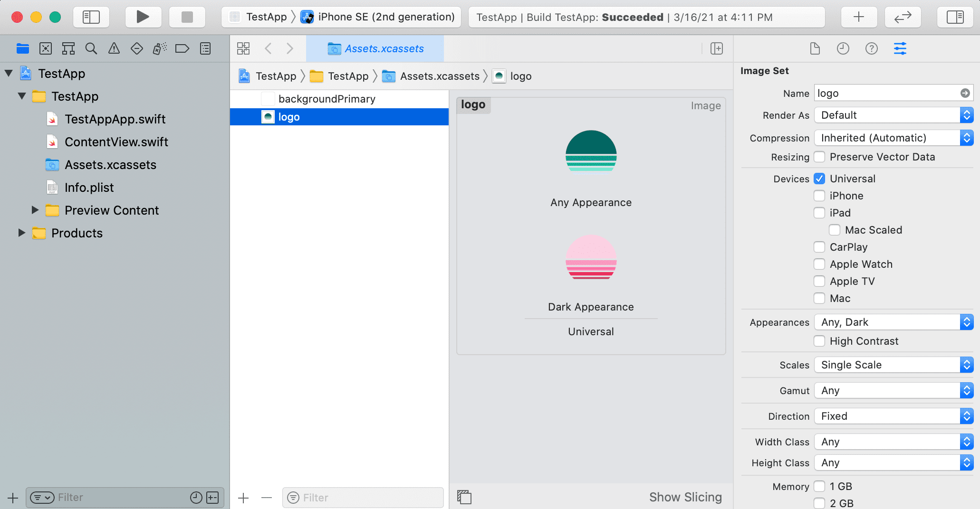The image size is (980, 509).
Task: Open the Quick Help inspector icon
Action: 871,48
